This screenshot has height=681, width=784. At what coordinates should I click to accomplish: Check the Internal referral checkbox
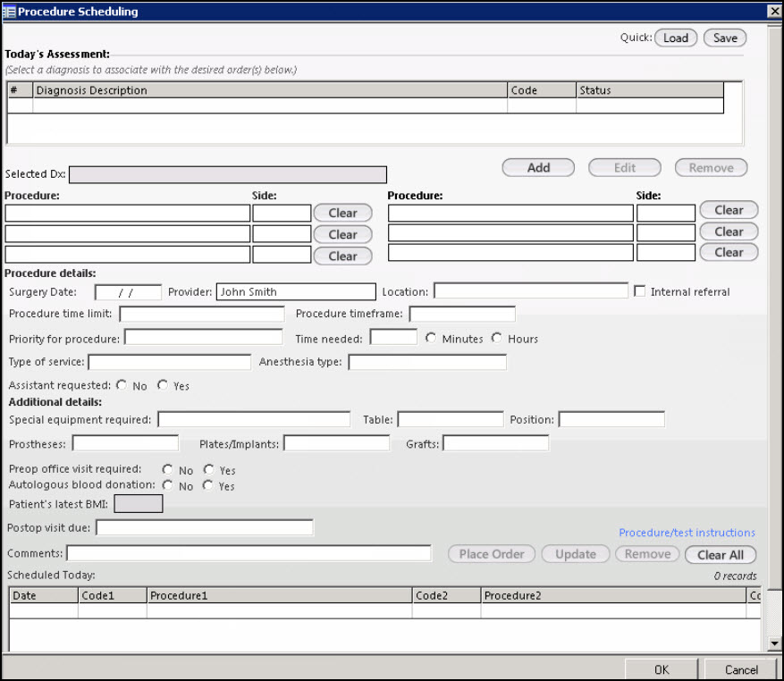tap(639, 291)
